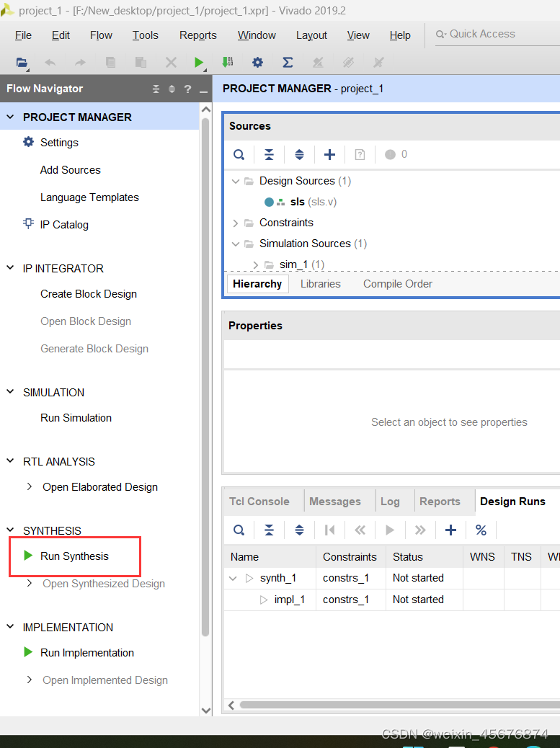Click the Redo arrow toolbar icon
Screen dimensions: 560x748
pos(80,63)
